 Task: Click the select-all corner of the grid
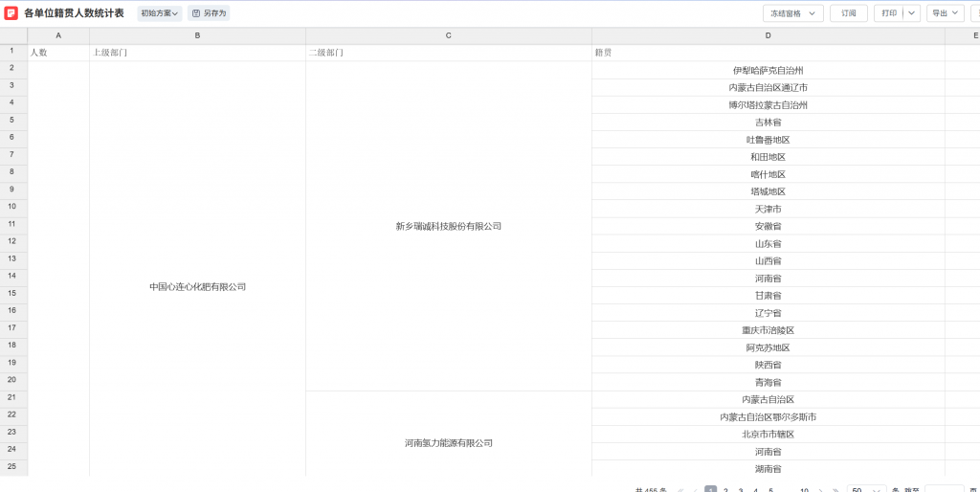(13, 35)
